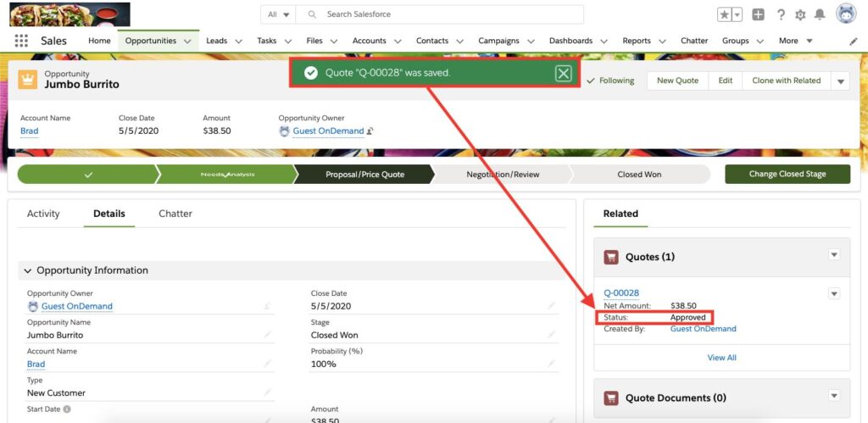Open the Dashboards tab
The height and width of the screenshot is (423, 868).
coord(570,41)
